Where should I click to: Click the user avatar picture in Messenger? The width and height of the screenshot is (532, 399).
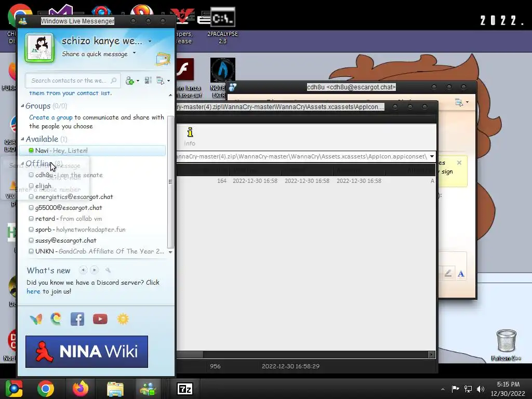tap(39, 48)
